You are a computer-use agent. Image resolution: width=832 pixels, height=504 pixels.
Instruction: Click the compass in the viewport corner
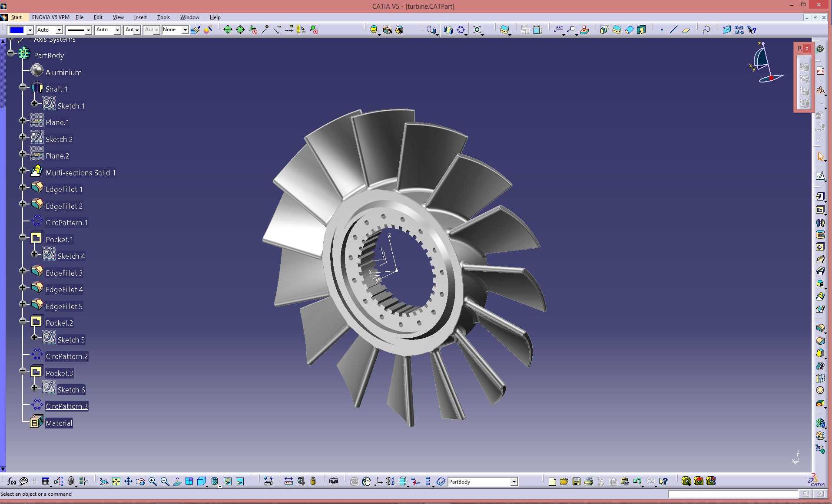coord(767,63)
